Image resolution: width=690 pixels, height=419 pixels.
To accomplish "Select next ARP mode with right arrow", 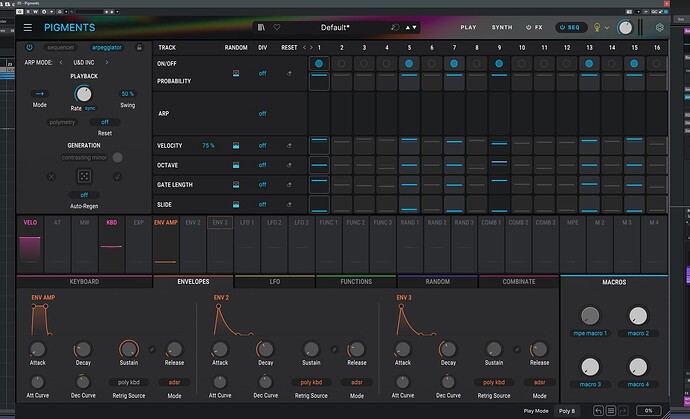I will pos(106,62).
